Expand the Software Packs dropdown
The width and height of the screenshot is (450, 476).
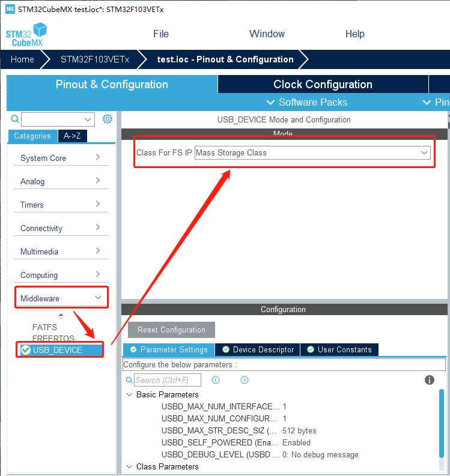point(307,102)
